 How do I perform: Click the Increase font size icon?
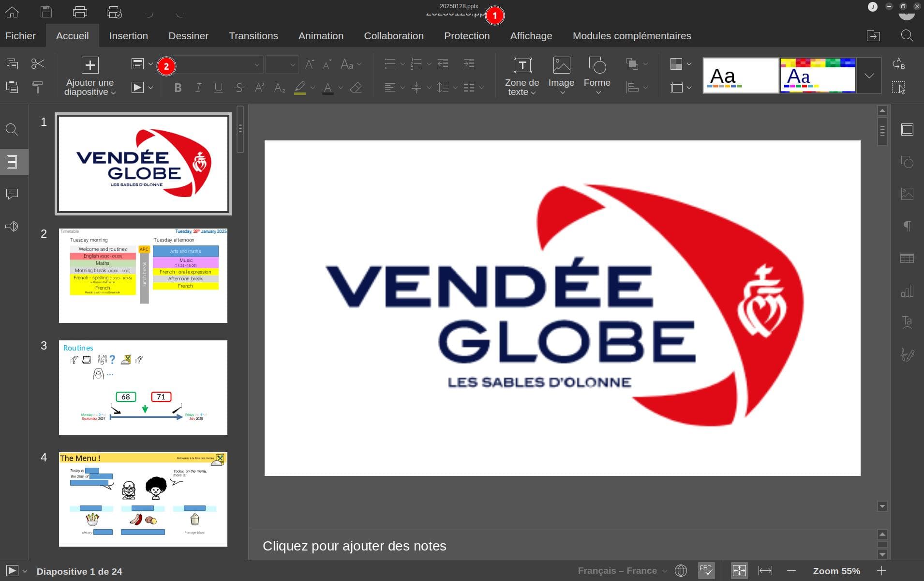[x=310, y=64]
